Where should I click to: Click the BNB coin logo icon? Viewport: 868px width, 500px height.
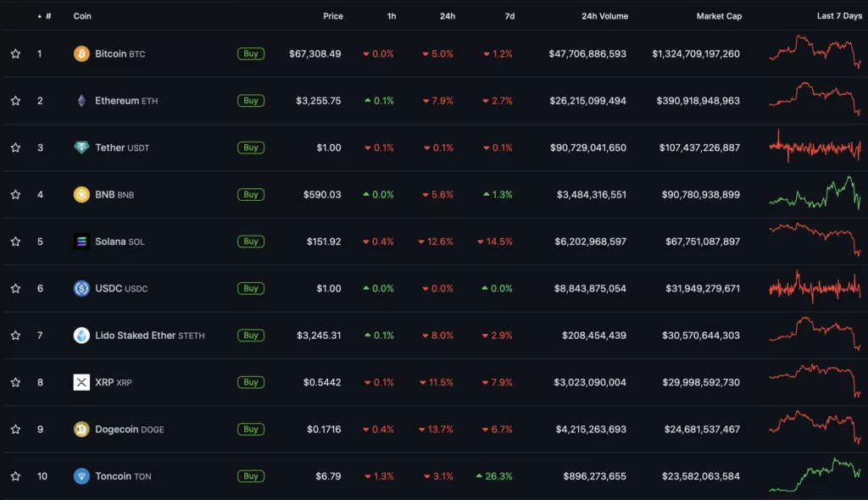coord(81,194)
